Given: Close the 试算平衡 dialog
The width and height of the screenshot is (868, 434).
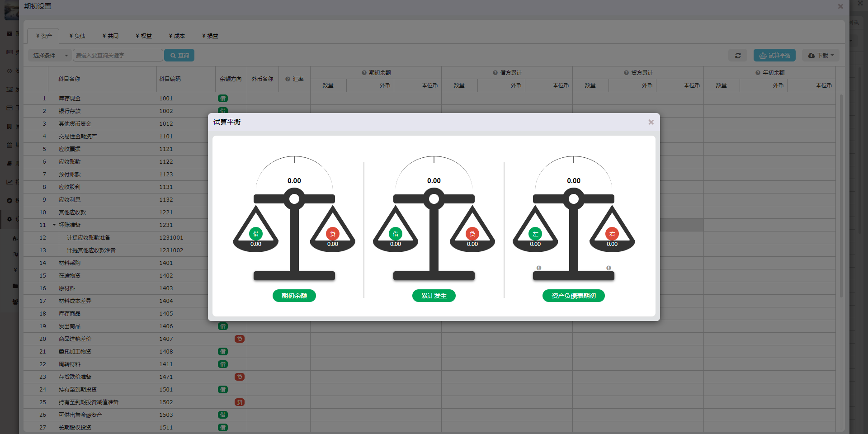Looking at the screenshot, I should click(651, 122).
